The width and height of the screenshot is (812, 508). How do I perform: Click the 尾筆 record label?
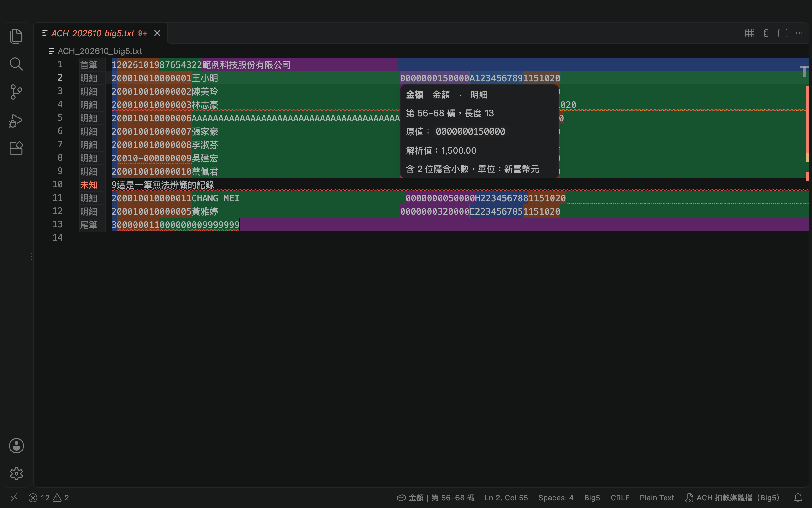tap(88, 224)
